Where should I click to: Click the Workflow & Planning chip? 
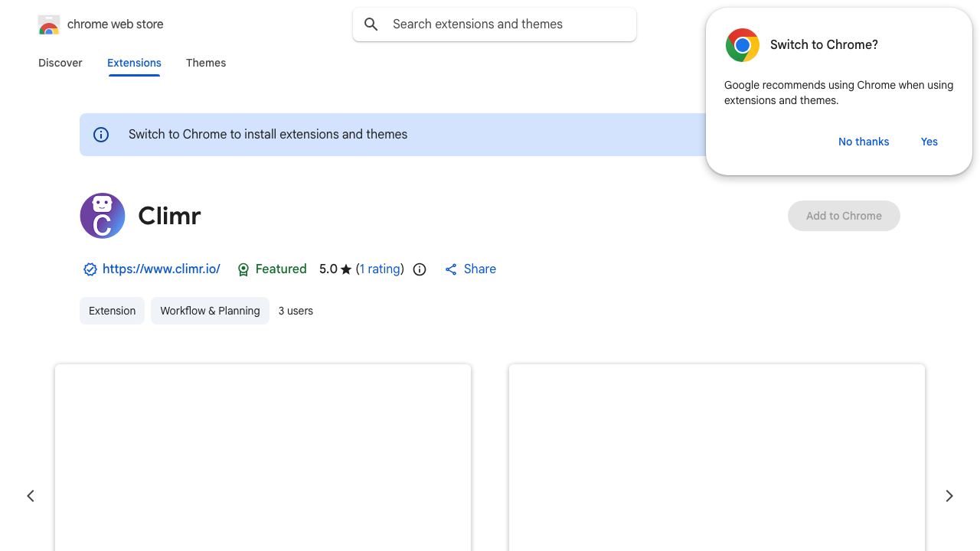(x=210, y=311)
